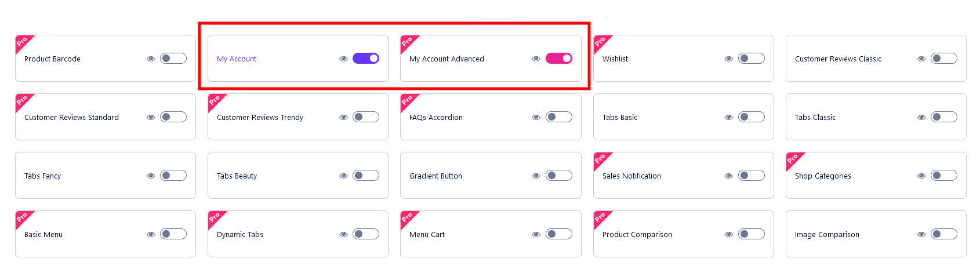Click the eye icon next to Wishlist
The image size is (980, 273).
tap(729, 59)
